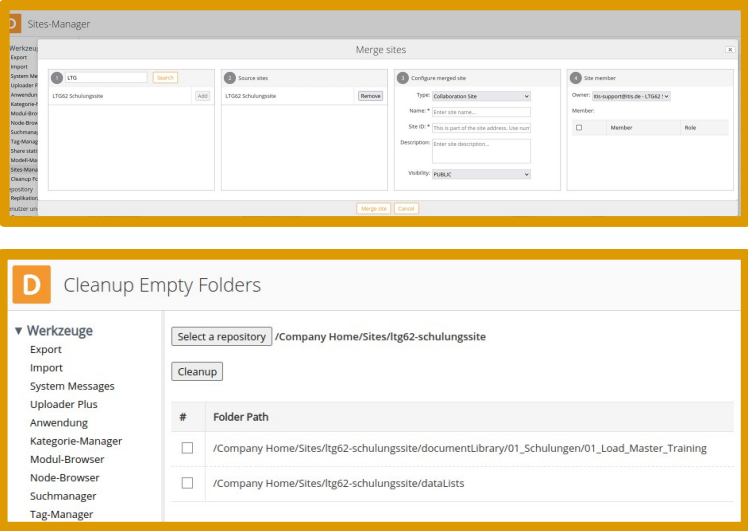Click the orange D logo in Cleanup header
The height and width of the screenshot is (531, 748).
pyautogui.click(x=31, y=284)
